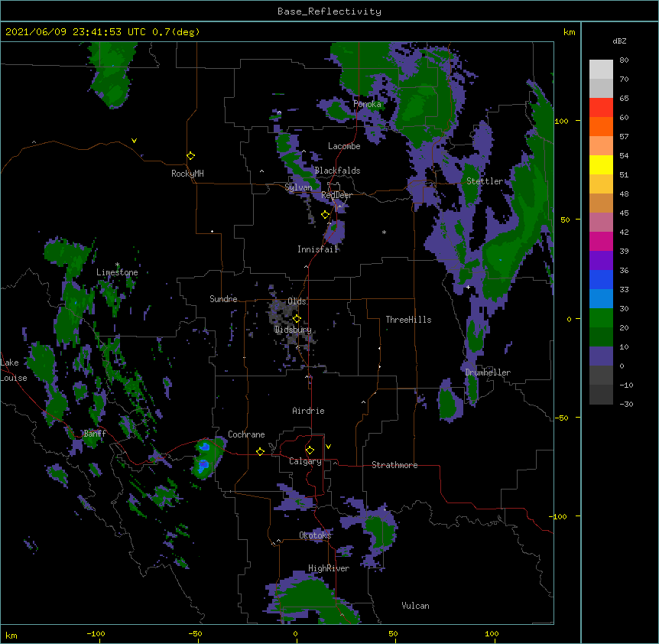Click the Sundre city label
The width and height of the screenshot is (659, 644).
pyautogui.click(x=223, y=299)
